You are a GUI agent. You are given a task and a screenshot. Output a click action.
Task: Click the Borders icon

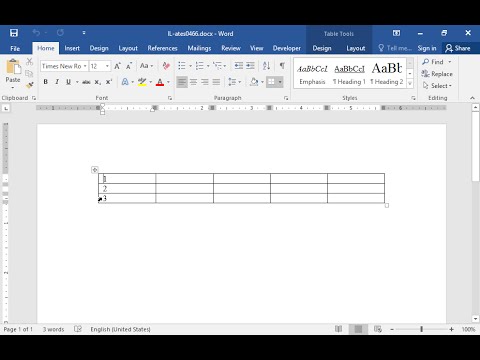coord(272,82)
